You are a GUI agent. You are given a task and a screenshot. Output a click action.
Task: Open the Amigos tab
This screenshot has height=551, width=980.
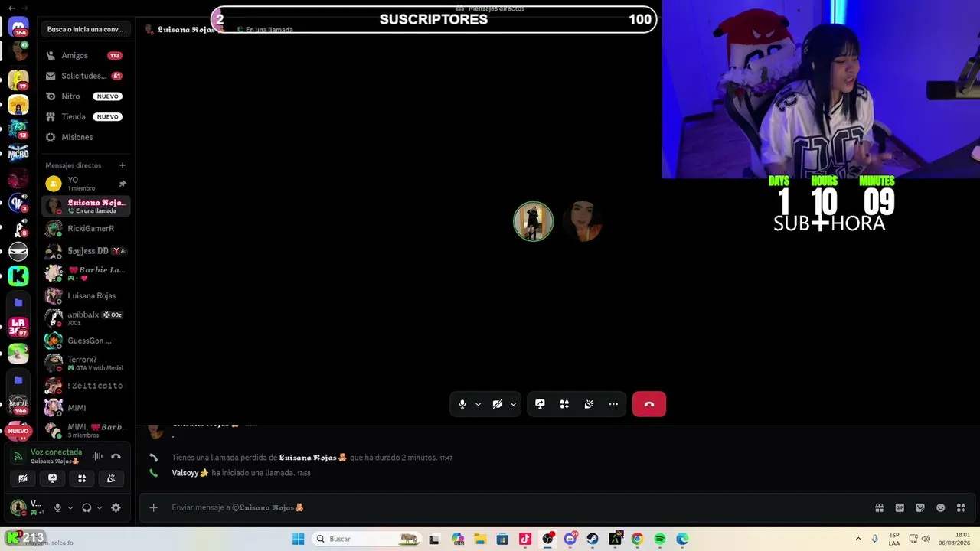point(85,55)
